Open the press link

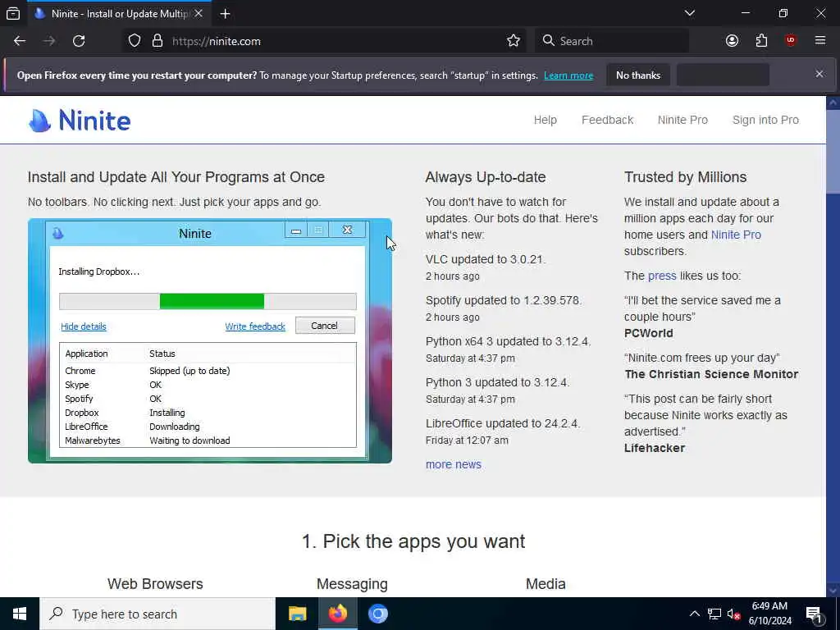pyautogui.click(x=662, y=276)
